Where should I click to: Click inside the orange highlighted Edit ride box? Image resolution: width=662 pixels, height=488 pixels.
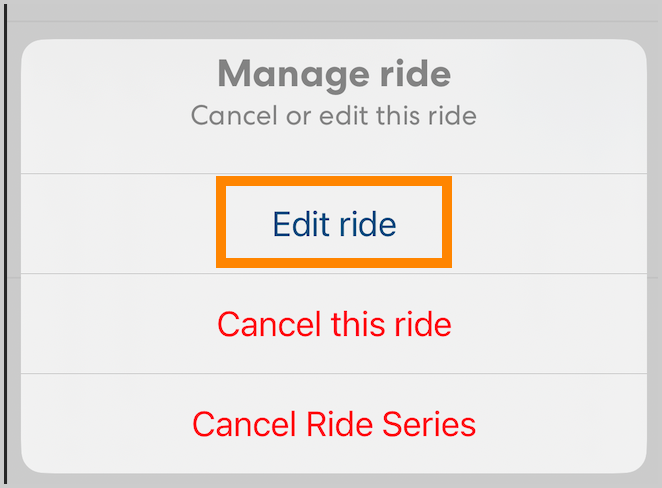point(334,223)
